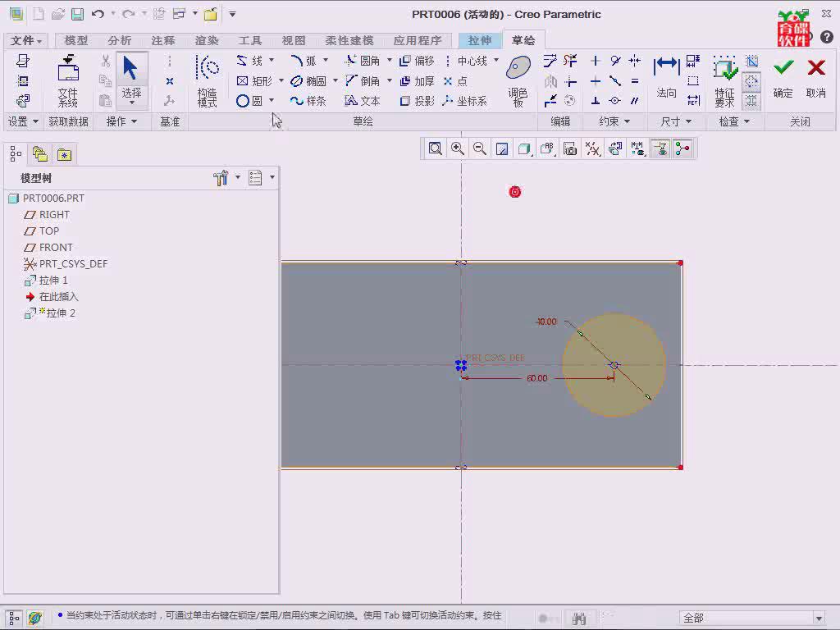The image size is (840, 630).
Task: Select the Ellipse (椭圆) sketch tool
Action: point(308,81)
